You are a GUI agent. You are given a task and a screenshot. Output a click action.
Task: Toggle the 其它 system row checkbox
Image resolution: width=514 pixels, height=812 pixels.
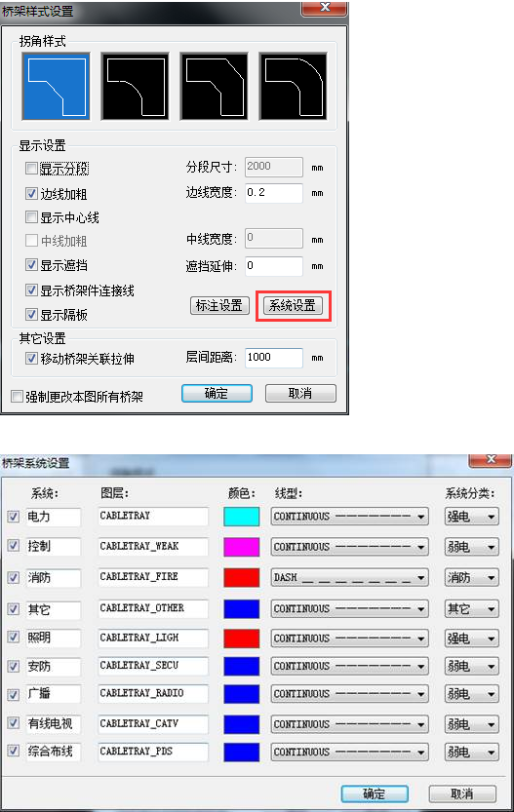click(x=14, y=609)
